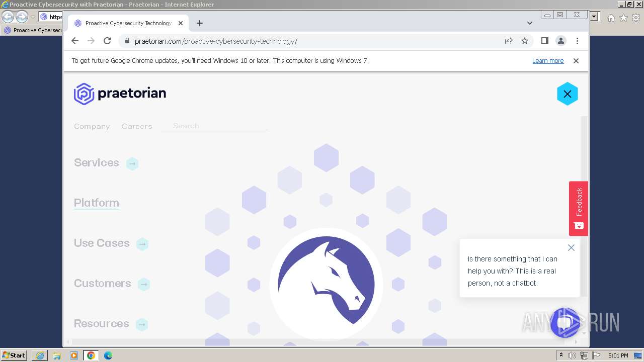
Task: Click the Praetorian logo in the header
Action: point(120,94)
